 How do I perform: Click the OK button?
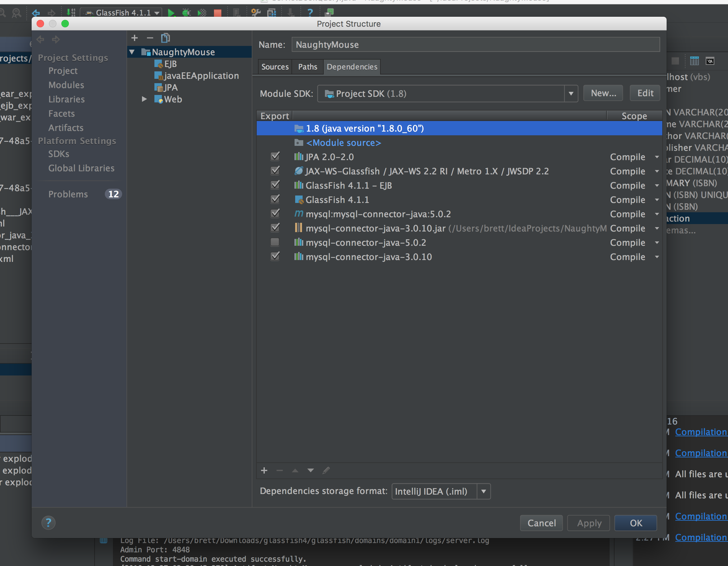point(636,523)
